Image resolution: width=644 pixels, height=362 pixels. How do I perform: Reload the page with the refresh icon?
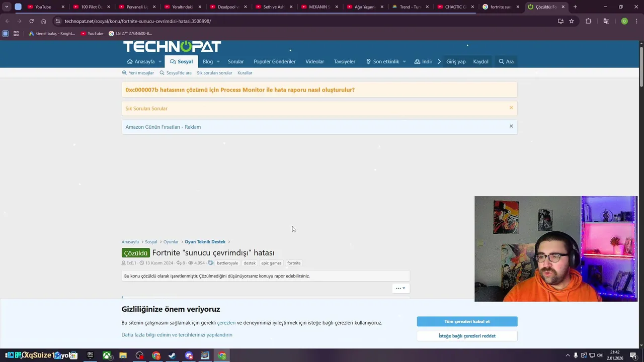[31, 21]
